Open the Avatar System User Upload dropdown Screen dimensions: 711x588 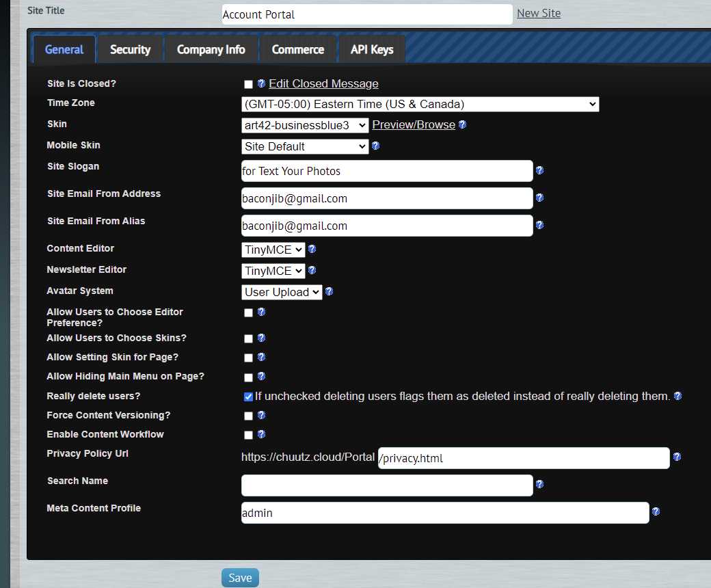(x=282, y=293)
